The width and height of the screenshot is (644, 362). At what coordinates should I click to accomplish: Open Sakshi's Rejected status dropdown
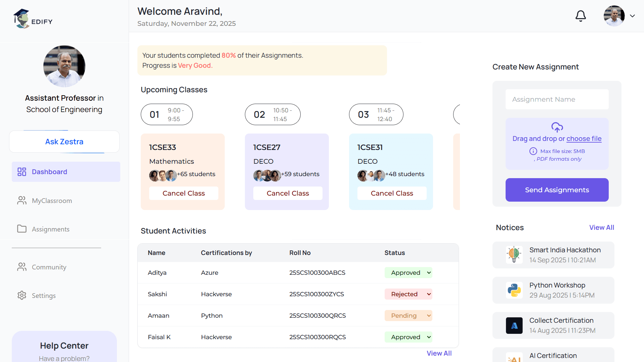[x=408, y=294]
